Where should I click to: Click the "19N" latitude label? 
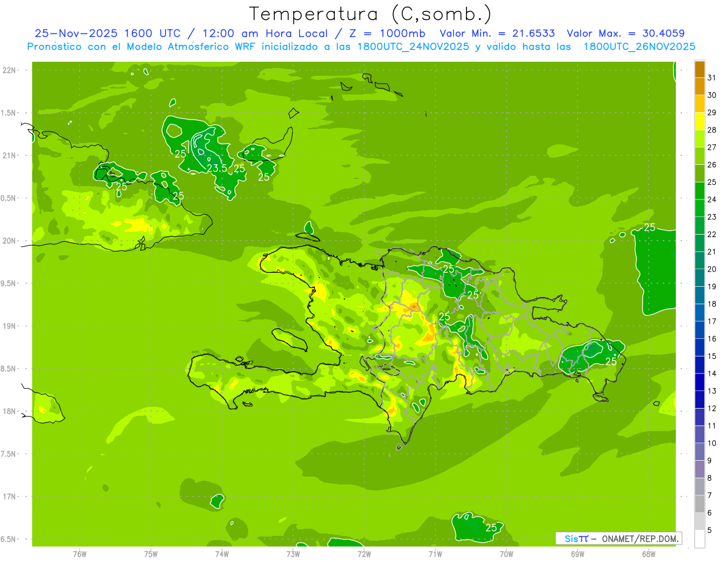[9, 326]
